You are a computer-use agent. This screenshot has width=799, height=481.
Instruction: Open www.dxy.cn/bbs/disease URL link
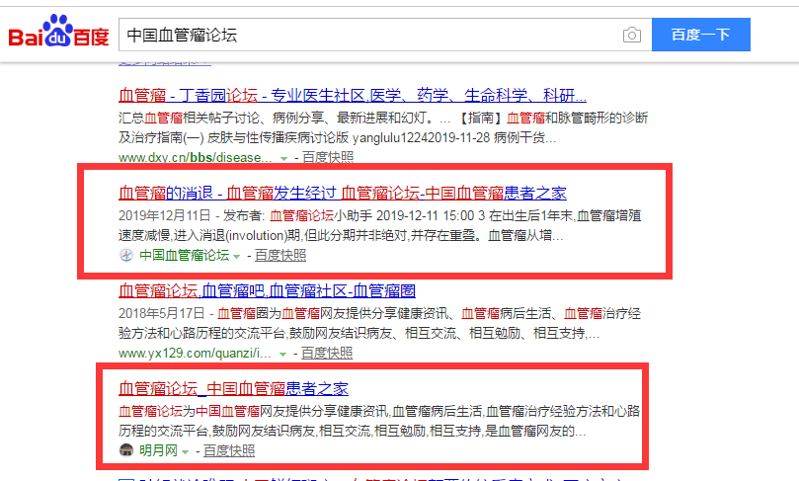pyautogui.click(x=195, y=157)
